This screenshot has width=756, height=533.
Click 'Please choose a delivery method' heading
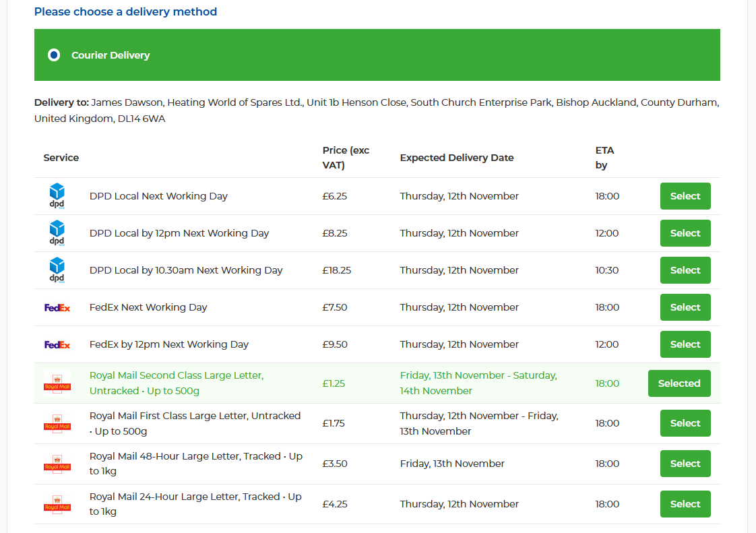tap(125, 11)
